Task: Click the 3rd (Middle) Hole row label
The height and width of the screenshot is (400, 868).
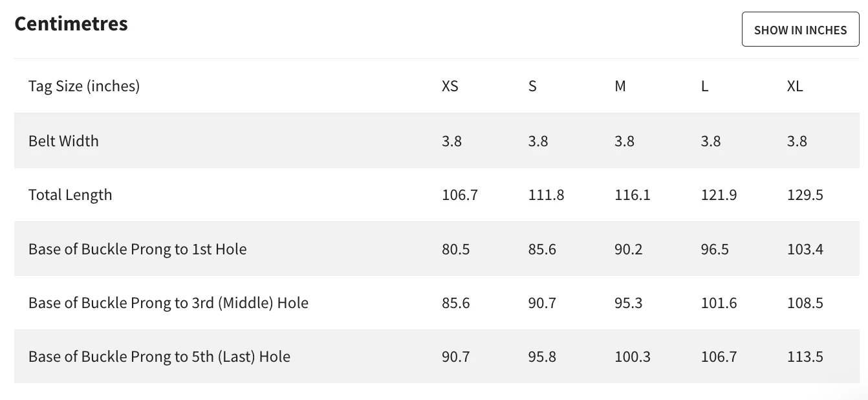Action: [168, 303]
